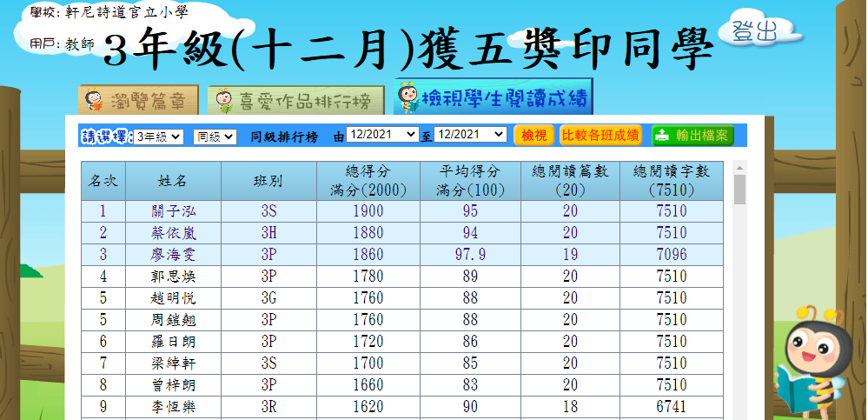Select the 檢視學生閱讀成績 tab
The width and height of the screenshot is (868, 420).
click(x=494, y=97)
